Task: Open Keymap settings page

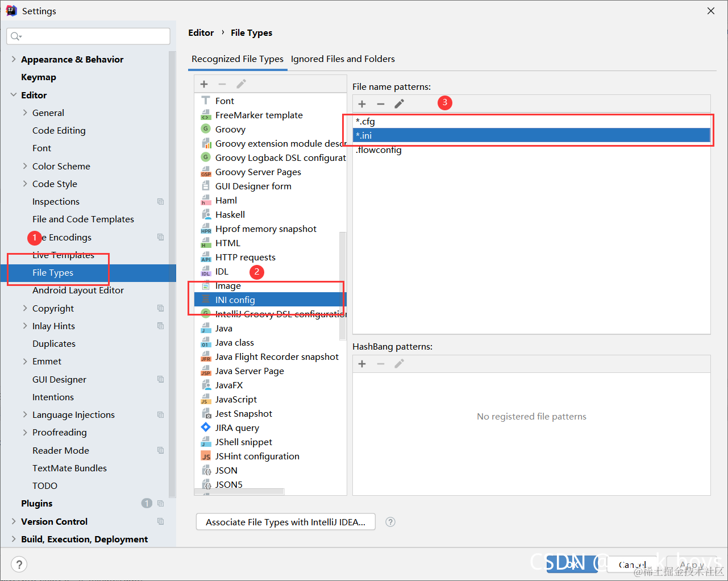Action: pos(39,77)
